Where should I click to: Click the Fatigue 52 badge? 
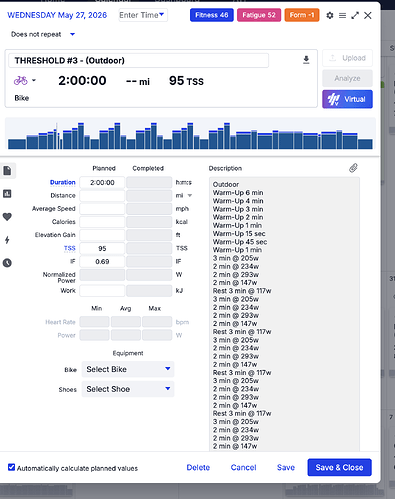259,15
